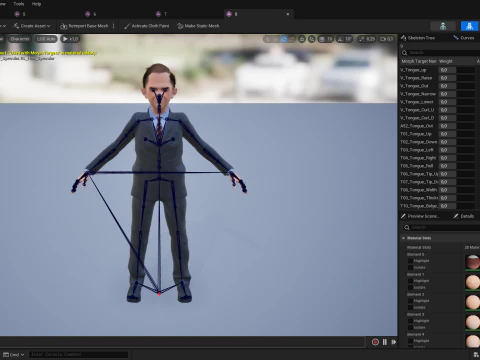This screenshot has height=360, width=480.
Task: Open Element 0 material thumbnail
Action: pos(473,262)
